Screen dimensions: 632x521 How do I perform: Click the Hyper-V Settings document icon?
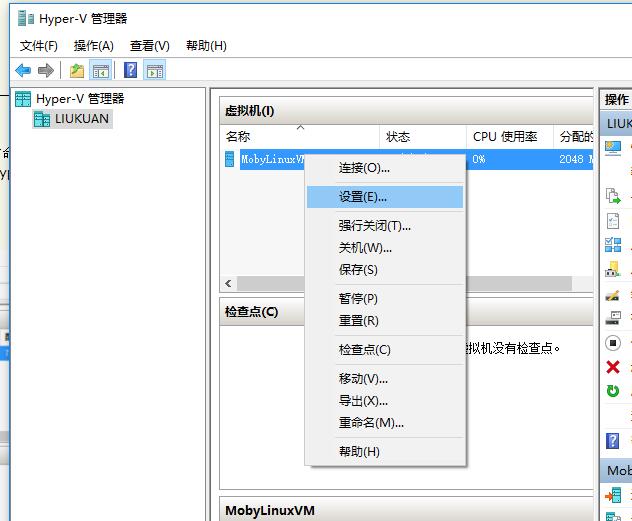point(613,221)
